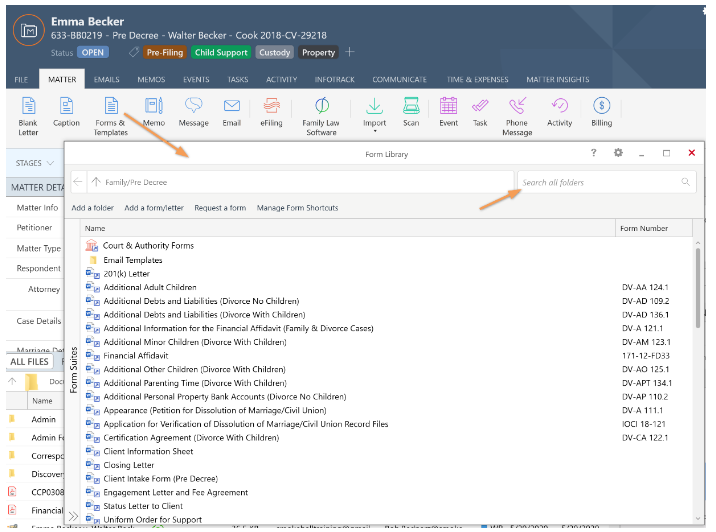Click the Form Library vertical scrollbar

click(x=698, y=288)
